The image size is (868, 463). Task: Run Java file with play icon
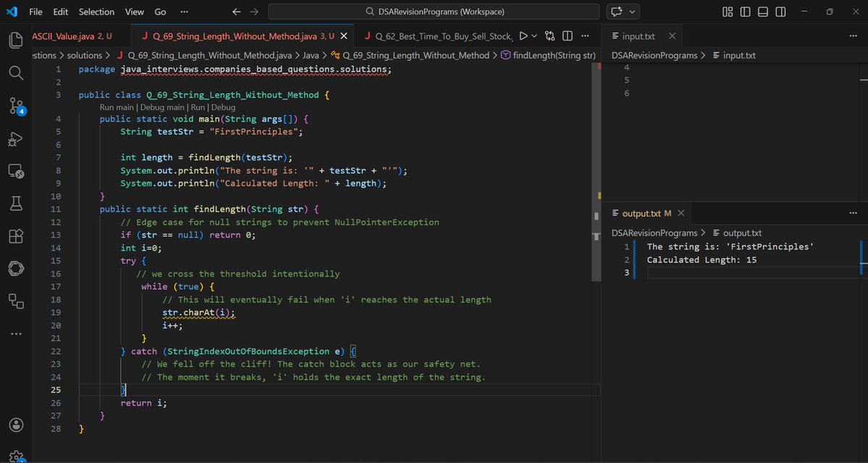(523, 36)
